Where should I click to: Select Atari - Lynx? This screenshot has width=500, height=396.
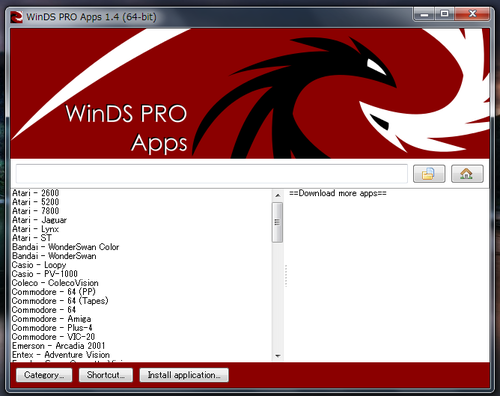pos(35,229)
